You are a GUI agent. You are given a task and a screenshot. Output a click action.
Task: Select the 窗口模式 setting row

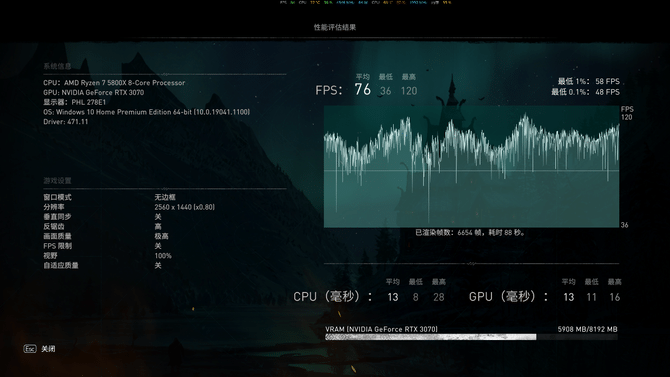(165, 197)
